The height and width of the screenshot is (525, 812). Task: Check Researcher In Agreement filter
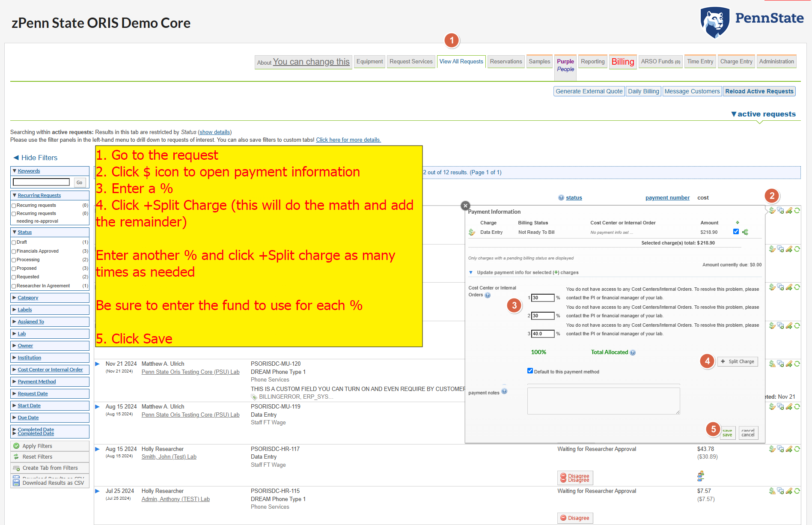14,286
